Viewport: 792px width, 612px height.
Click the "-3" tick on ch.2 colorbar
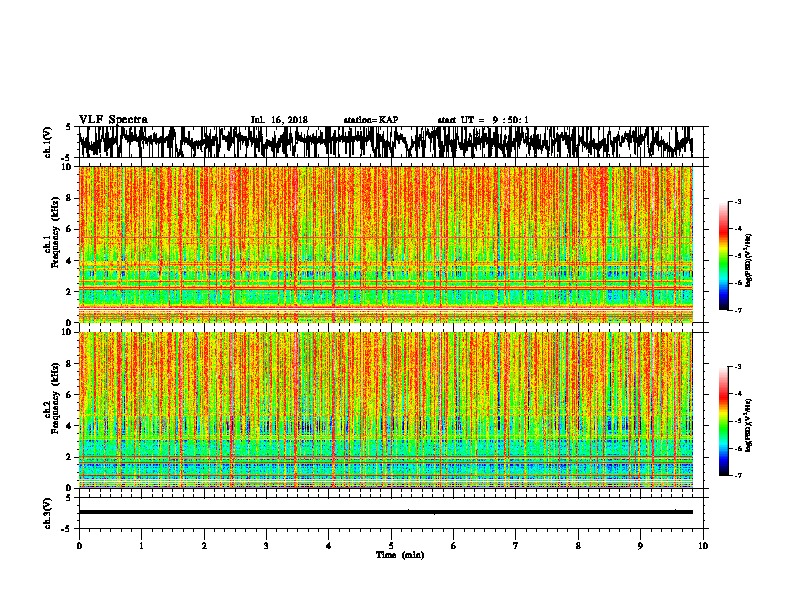tap(738, 367)
